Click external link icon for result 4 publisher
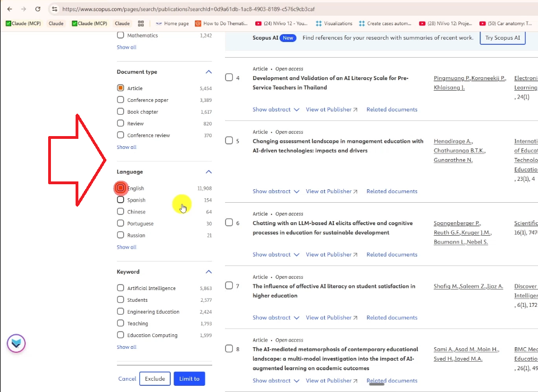This screenshot has height=392, width=538. click(355, 110)
